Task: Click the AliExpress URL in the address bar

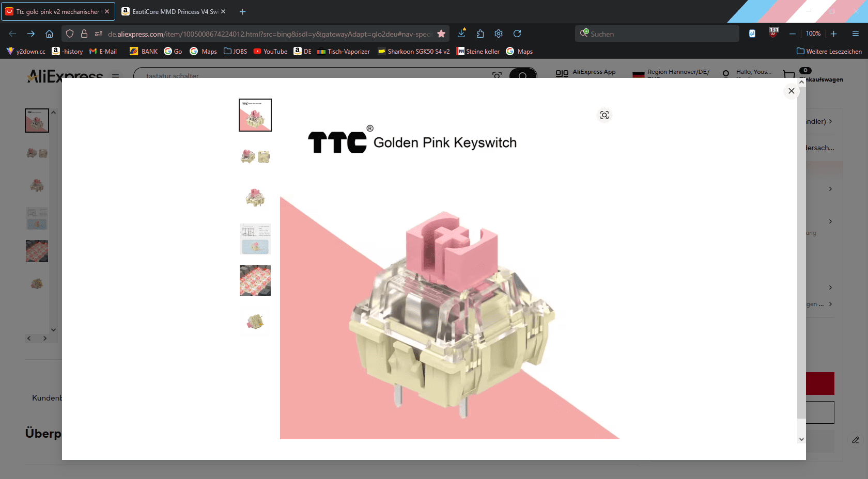Action: coord(270,34)
